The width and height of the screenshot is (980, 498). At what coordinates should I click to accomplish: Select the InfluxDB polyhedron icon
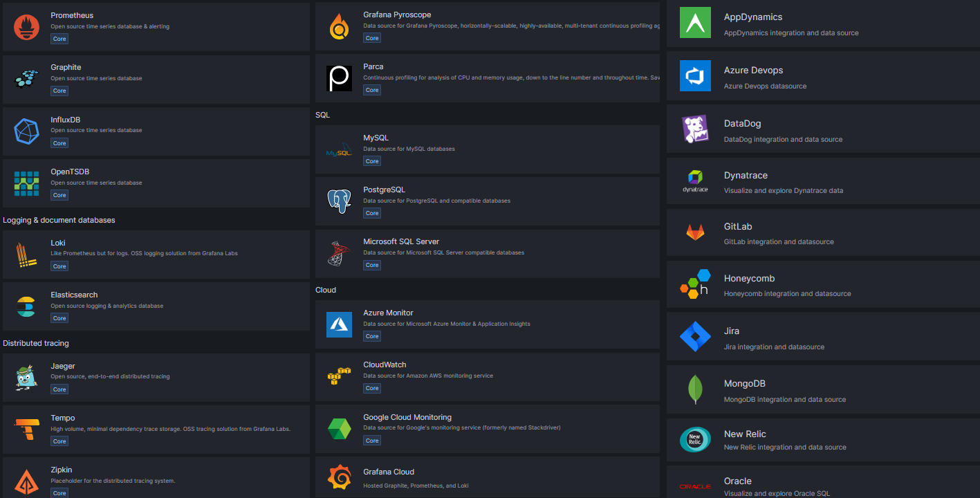pyautogui.click(x=26, y=131)
